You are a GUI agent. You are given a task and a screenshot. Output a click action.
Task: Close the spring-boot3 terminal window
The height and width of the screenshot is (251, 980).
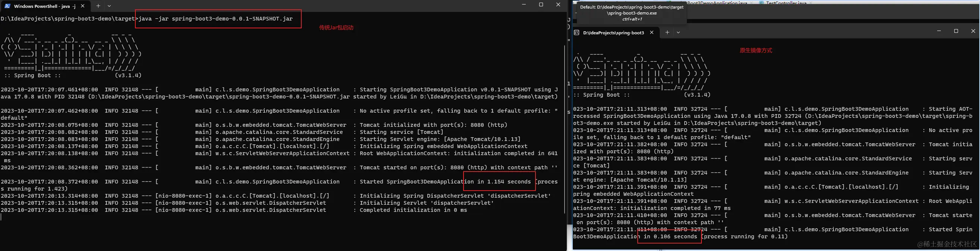(973, 31)
